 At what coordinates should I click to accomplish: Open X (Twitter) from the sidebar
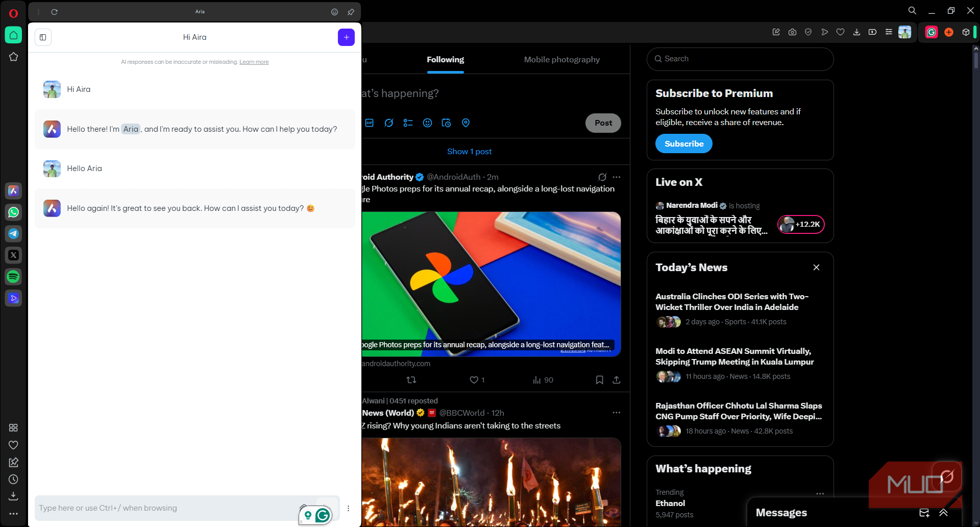click(x=13, y=255)
